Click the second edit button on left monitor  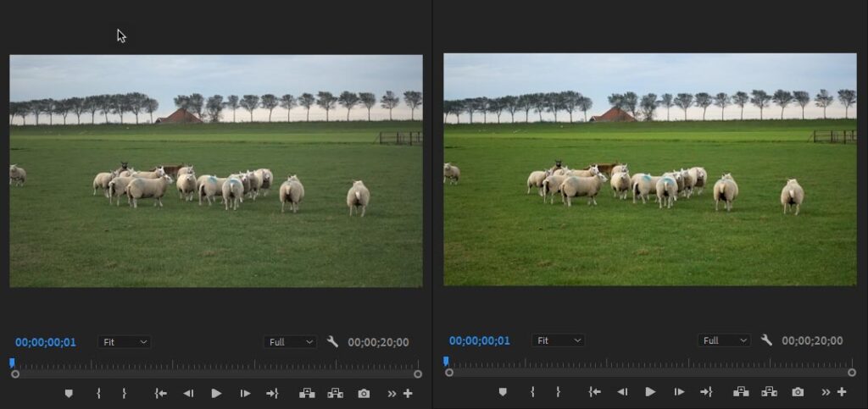[336, 393]
